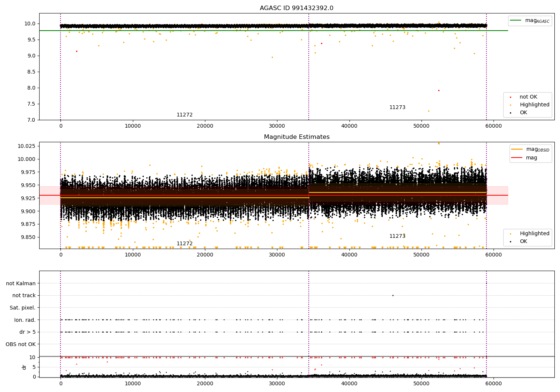Click the orange mag OBSID legend line sample
Screen dimensions: 560x392
[x=517, y=149]
